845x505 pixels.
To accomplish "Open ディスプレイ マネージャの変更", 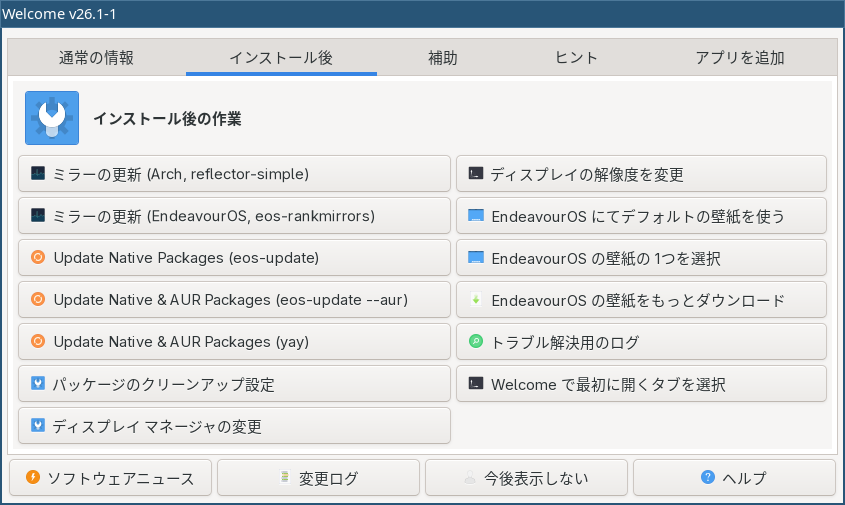I will pos(234,426).
